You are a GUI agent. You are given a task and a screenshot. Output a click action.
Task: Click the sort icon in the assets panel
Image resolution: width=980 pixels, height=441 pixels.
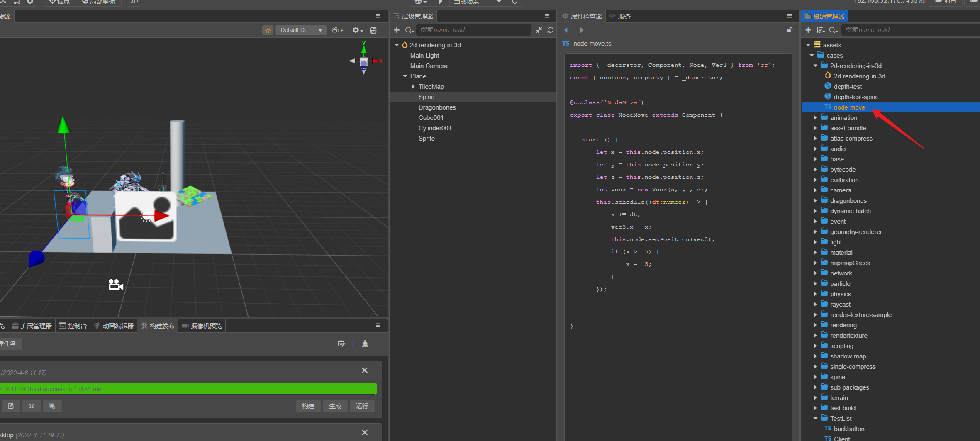[x=820, y=30]
